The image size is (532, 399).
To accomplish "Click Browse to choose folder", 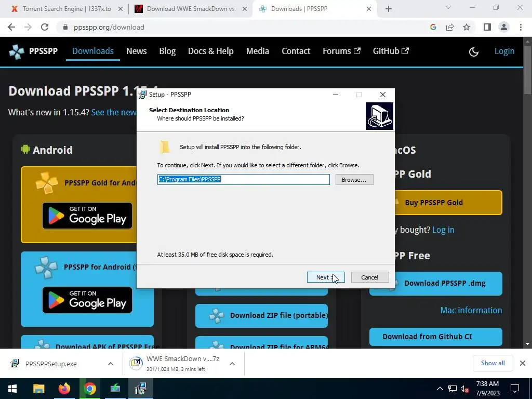I will click(354, 179).
